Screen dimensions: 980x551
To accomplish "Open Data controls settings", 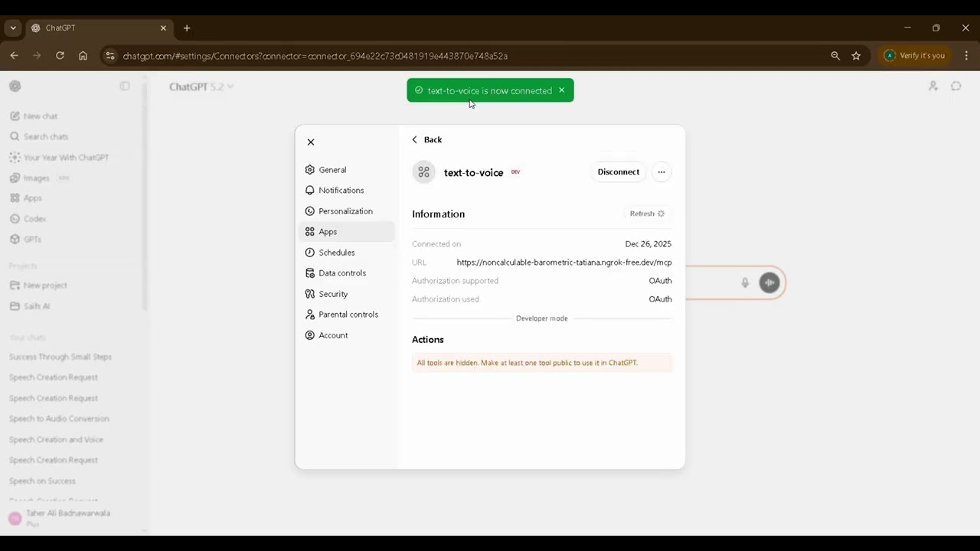I will (x=347, y=273).
